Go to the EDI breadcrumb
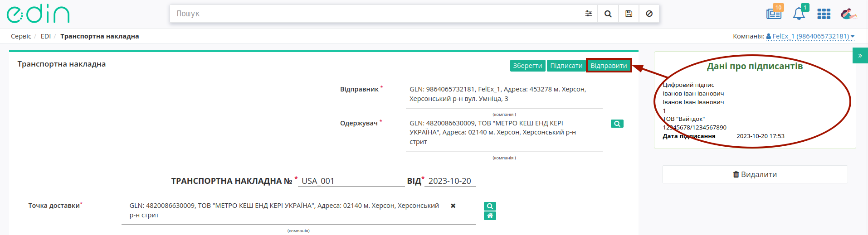 coord(45,36)
